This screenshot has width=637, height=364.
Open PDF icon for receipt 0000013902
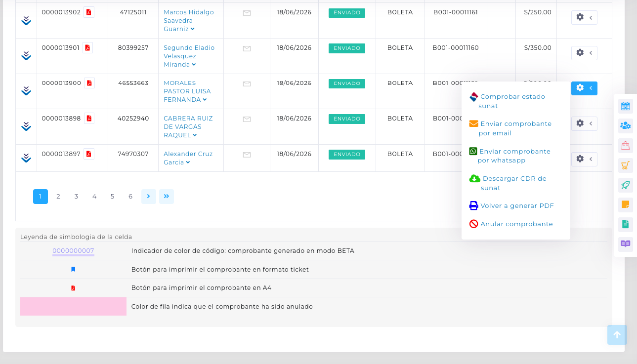tap(89, 12)
